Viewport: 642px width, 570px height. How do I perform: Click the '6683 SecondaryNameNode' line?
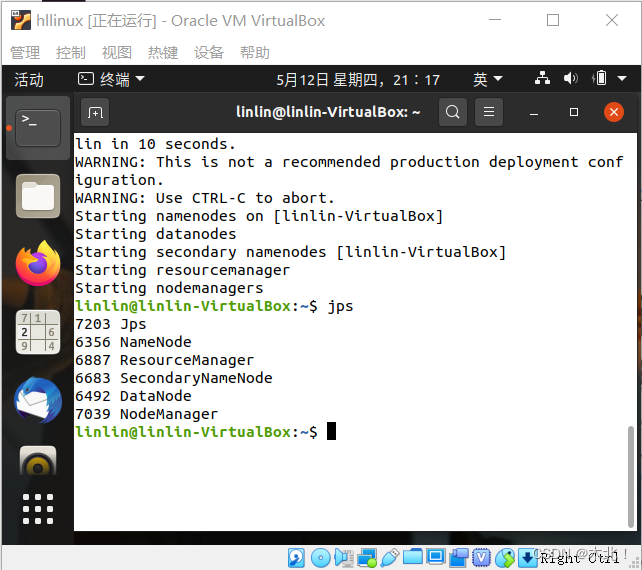click(174, 378)
